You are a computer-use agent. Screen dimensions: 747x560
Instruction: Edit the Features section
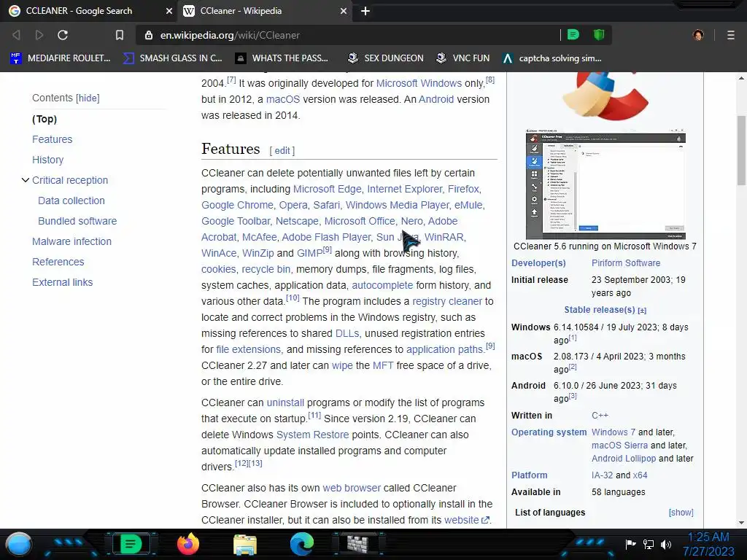pyautogui.click(x=282, y=151)
